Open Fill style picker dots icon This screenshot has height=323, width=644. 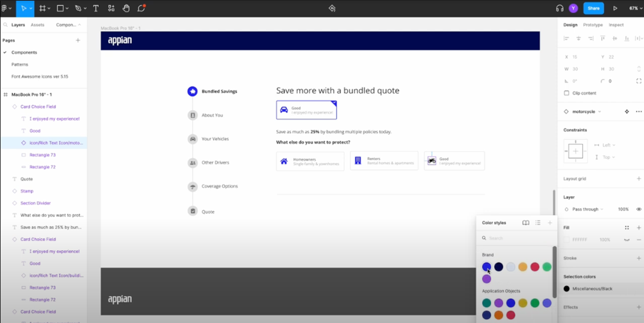click(x=627, y=228)
